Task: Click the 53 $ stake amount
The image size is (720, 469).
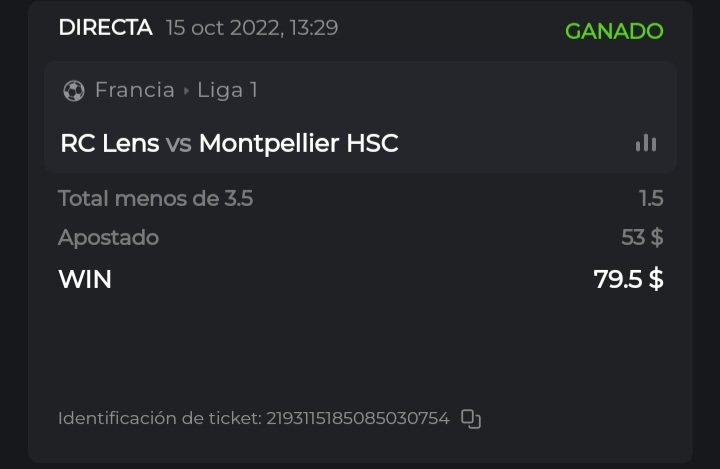Action: point(642,238)
